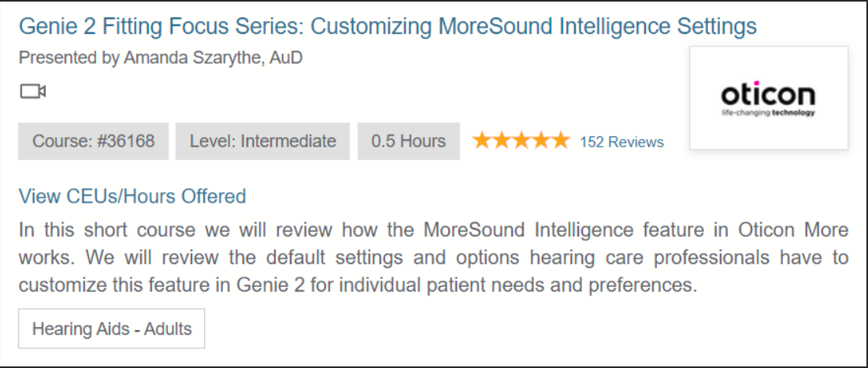Click the Oticon logo thumbnail

tap(769, 98)
